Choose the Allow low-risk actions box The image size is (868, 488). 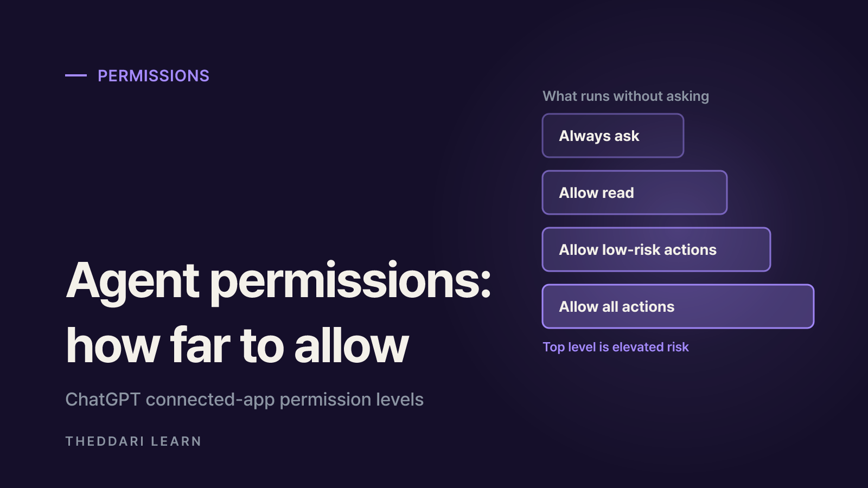(656, 249)
